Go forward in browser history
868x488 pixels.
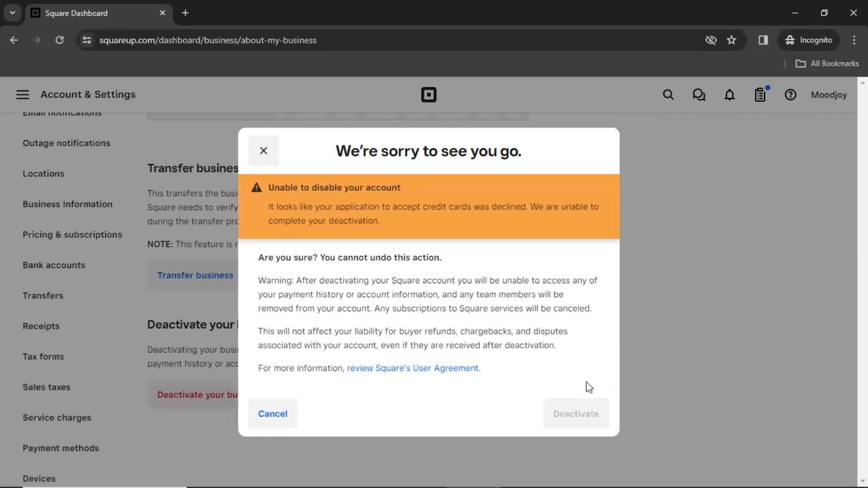click(x=37, y=40)
